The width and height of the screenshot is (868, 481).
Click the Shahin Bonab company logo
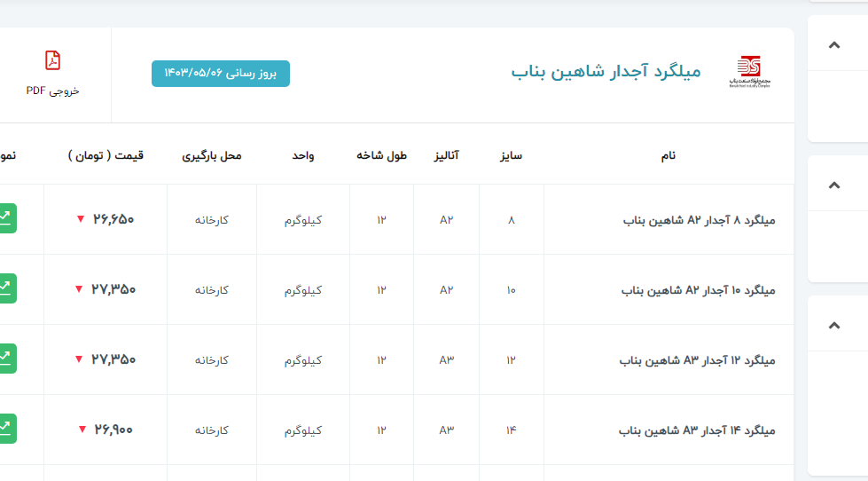(748, 72)
